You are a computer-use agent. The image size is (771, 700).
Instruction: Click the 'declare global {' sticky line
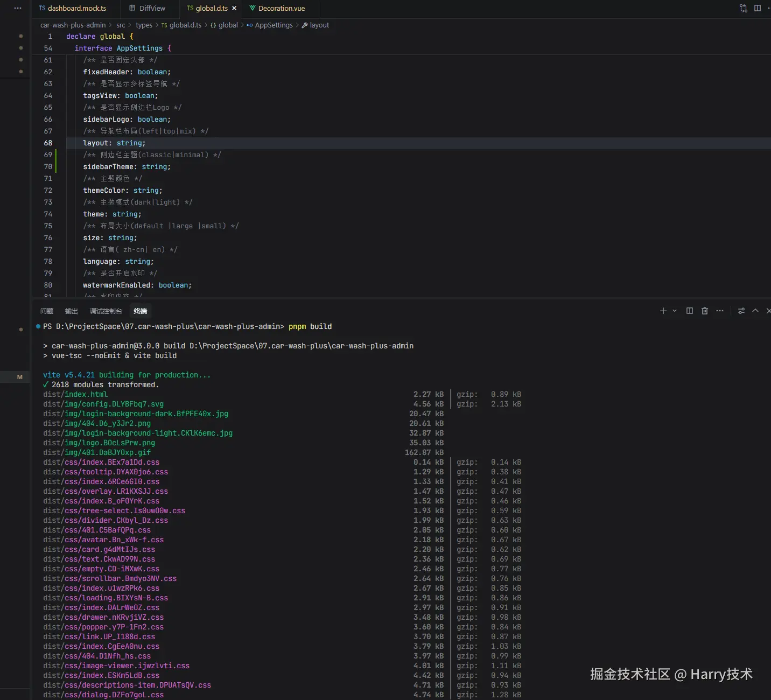pos(100,37)
